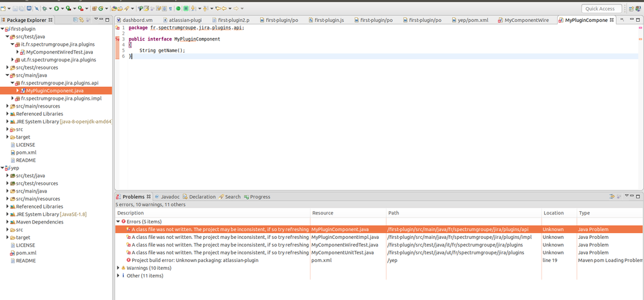Select the Java perspective icon

pyautogui.click(x=638, y=8)
